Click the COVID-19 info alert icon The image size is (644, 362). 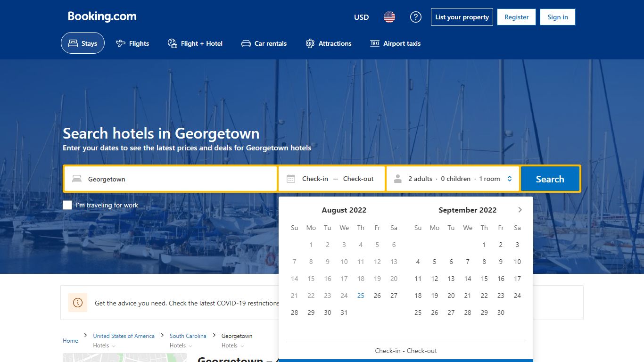[x=78, y=303]
